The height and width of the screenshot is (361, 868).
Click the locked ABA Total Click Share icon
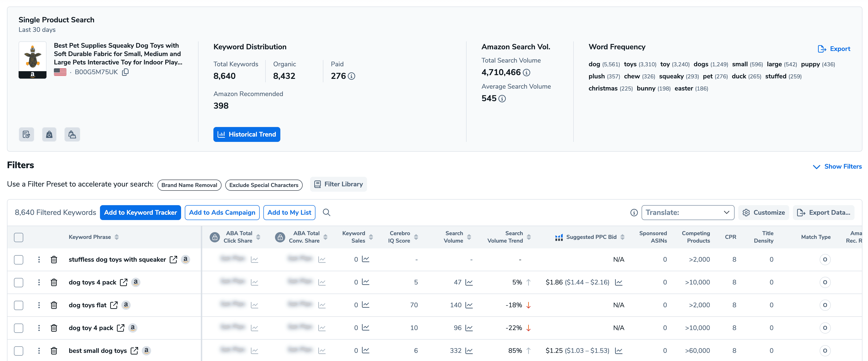(215, 237)
